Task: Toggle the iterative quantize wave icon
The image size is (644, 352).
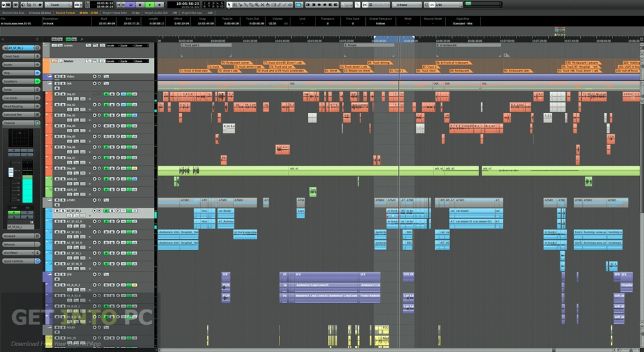Action: (432, 5)
